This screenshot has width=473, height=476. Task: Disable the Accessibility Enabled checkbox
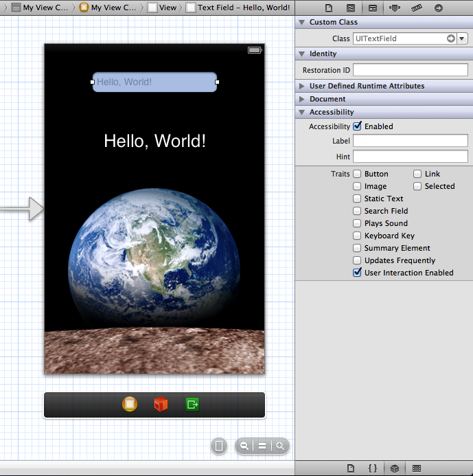pyautogui.click(x=357, y=126)
